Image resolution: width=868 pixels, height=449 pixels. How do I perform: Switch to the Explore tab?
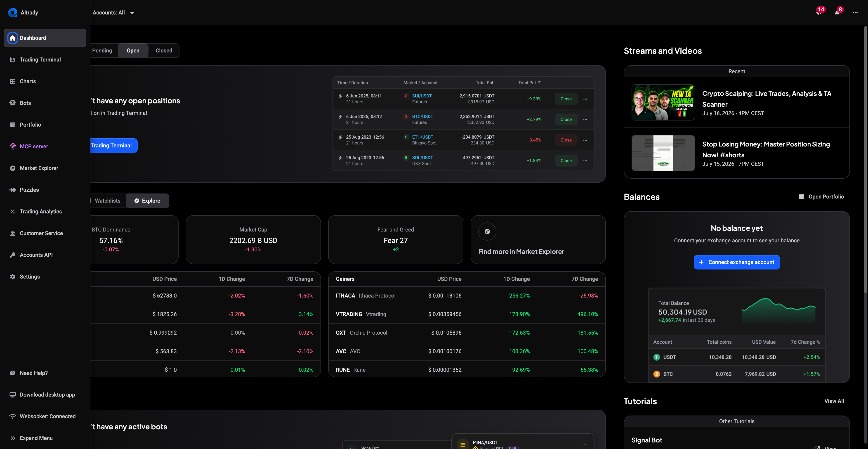pos(147,201)
